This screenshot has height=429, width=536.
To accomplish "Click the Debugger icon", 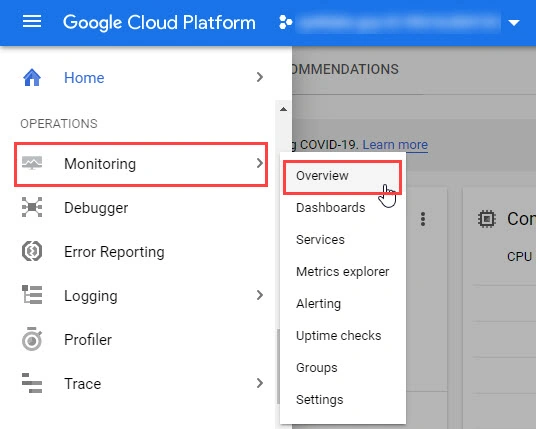I will [32, 207].
